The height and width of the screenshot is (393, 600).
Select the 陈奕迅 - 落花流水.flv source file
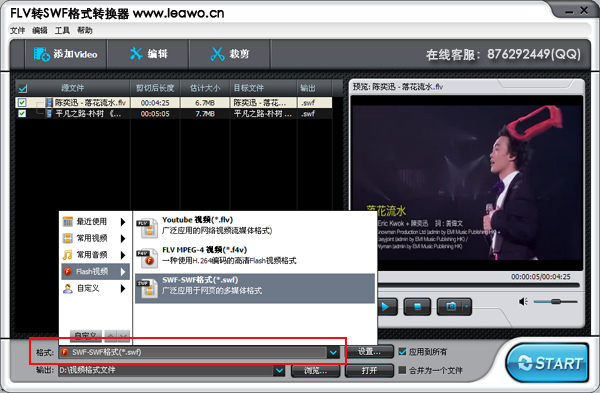pos(90,103)
